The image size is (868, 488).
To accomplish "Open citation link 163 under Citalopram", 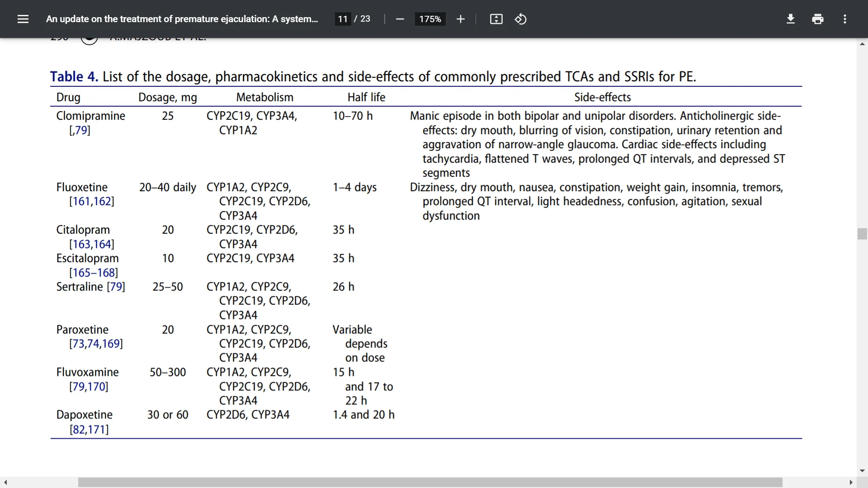I will click(81, 244).
